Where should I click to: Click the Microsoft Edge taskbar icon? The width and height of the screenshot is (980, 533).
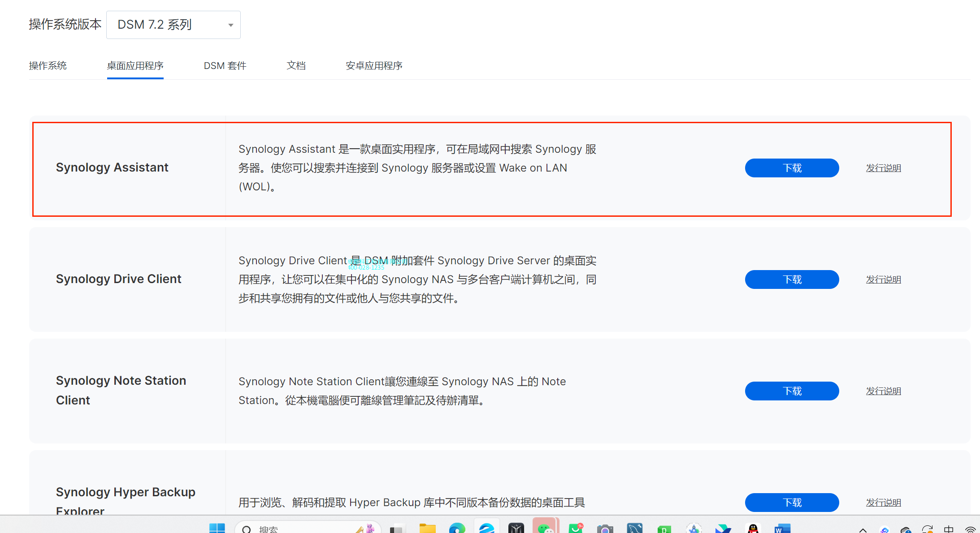pos(457,529)
